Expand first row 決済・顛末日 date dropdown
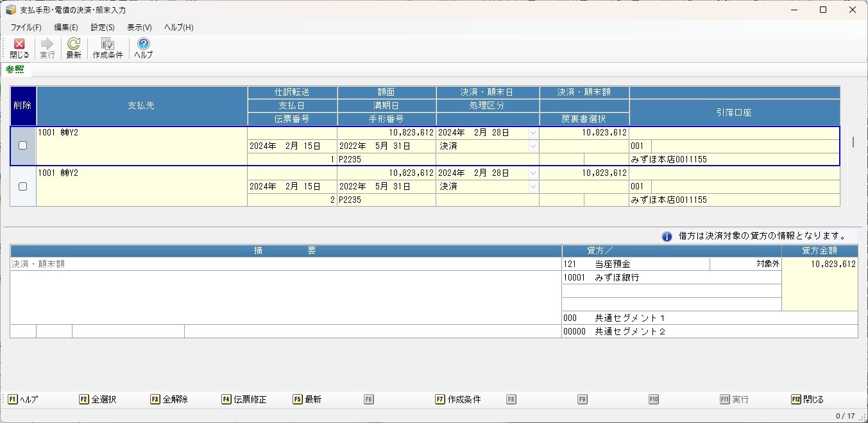 (x=532, y=133)
